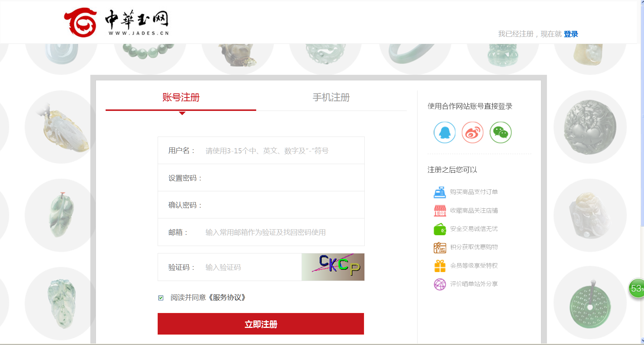Click the shop icon beside 收藏商品关注店铺
The image size is (644, 345).
point(440,211)
